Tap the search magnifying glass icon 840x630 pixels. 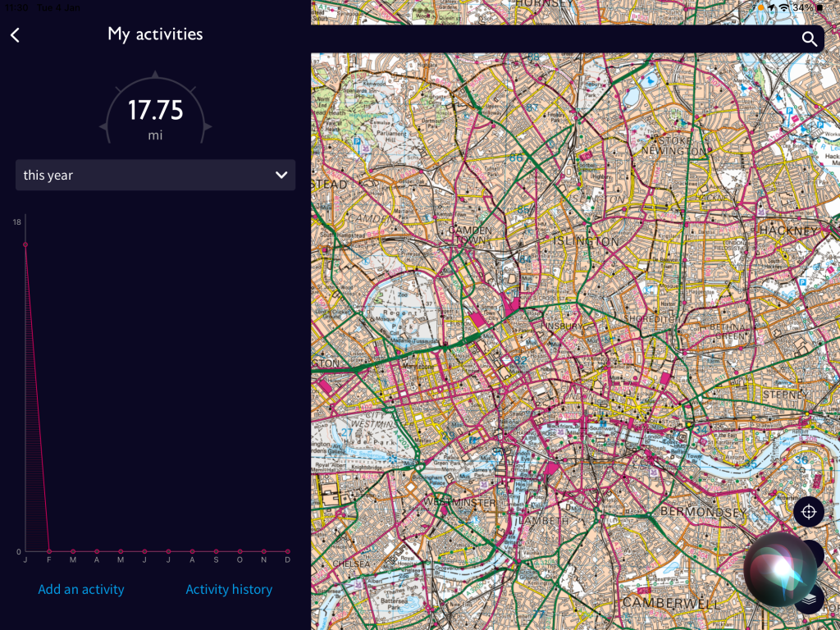coord(809,39)
